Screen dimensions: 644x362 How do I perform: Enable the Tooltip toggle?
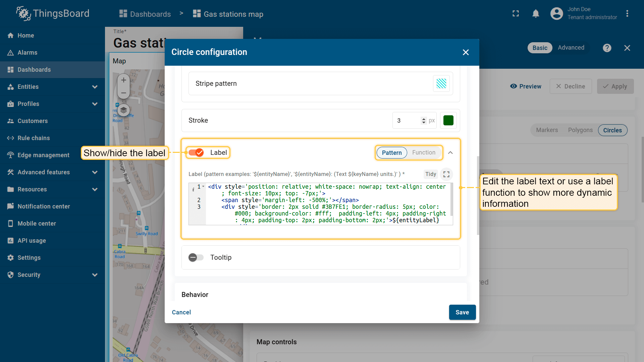coord(196,257)
